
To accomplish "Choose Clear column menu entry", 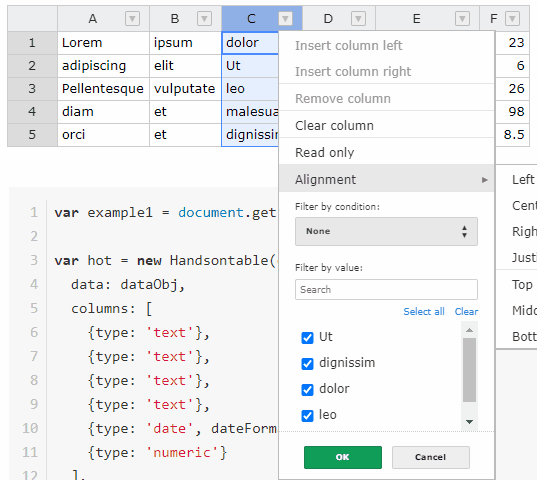I will [x=387, y=125].
